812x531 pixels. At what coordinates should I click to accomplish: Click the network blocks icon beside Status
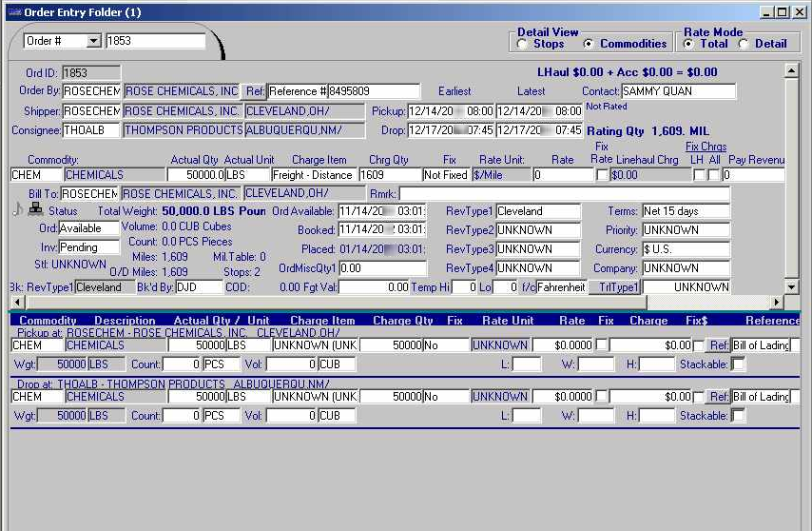36,208
